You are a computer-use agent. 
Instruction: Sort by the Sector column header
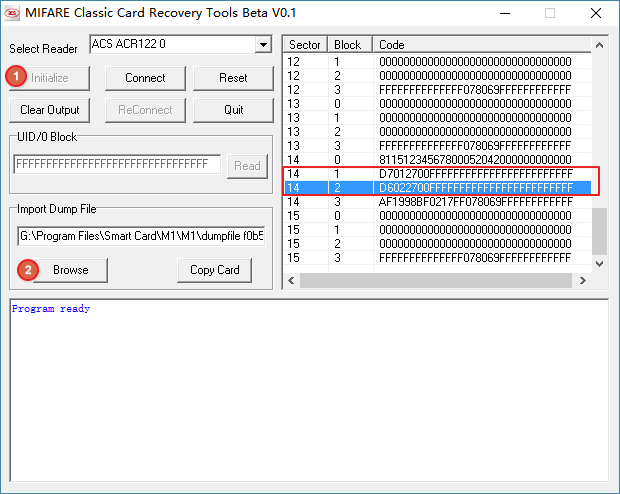pyautogui.click(x=306, y=45)
